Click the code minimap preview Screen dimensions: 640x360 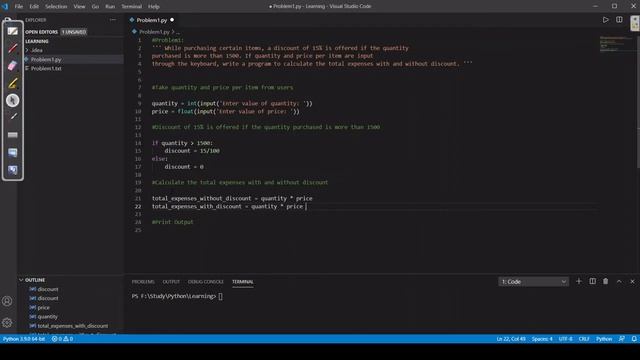(x=615, y=44)
